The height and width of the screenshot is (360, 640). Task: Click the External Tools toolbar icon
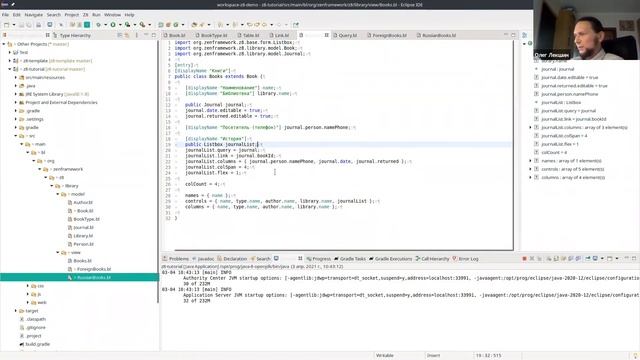(142, 25)
